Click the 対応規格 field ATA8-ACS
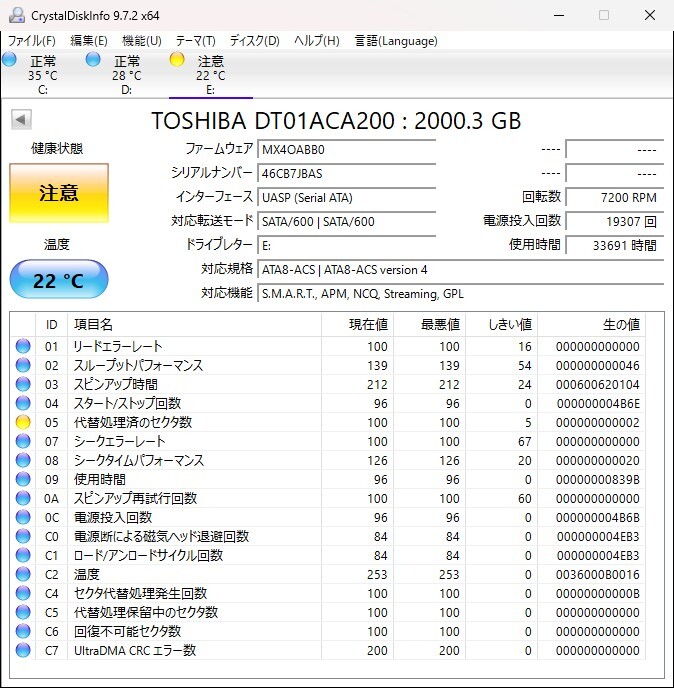This screenshot has height=688, width=674. coord(460,269)
